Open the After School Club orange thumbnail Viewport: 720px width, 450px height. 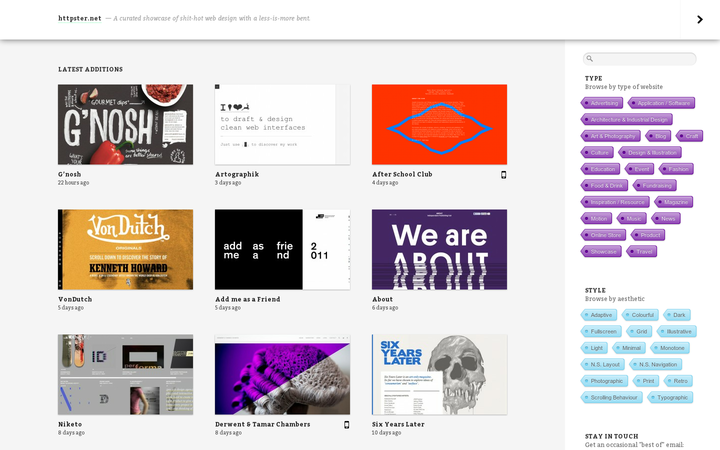[439, 124]
